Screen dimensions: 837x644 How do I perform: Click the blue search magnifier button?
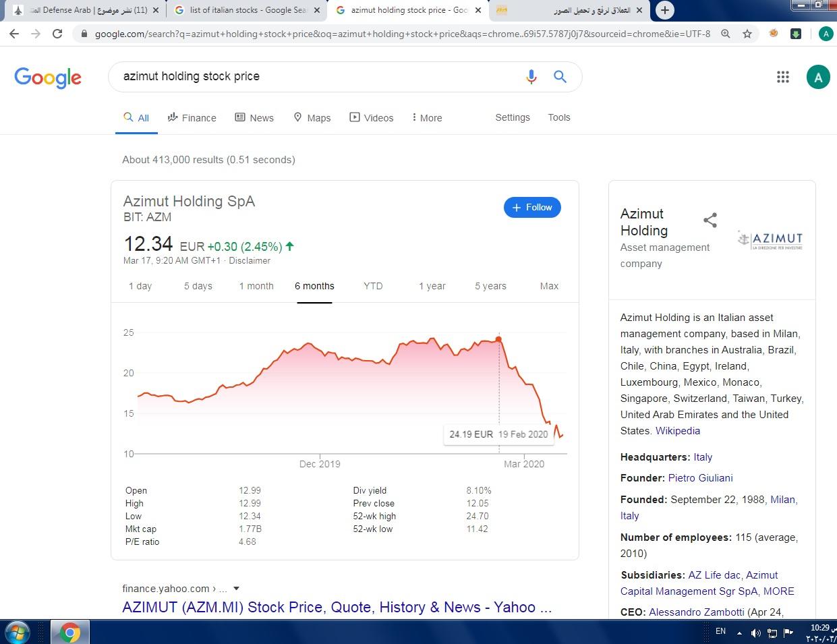click(x=560, y=77)
